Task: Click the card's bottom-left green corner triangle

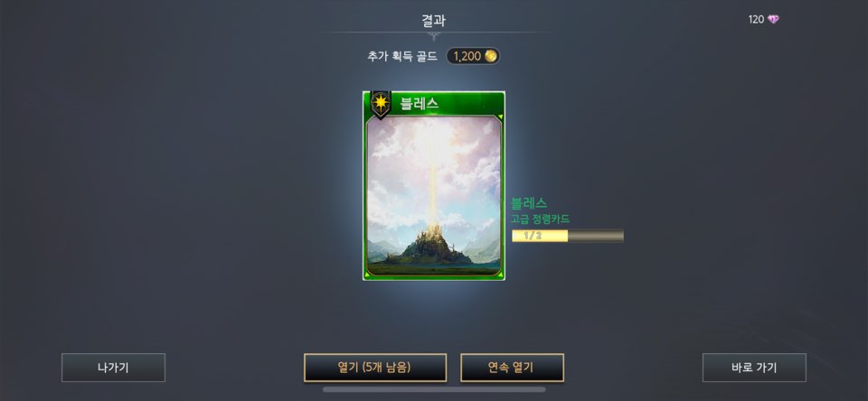Action: (367, 275)
